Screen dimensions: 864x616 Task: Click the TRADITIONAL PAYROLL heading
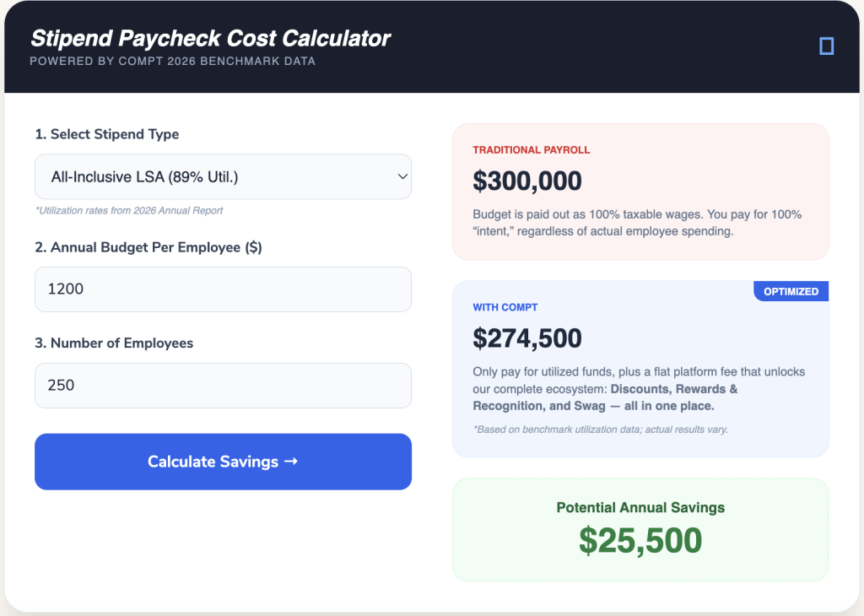coord(531,150)
